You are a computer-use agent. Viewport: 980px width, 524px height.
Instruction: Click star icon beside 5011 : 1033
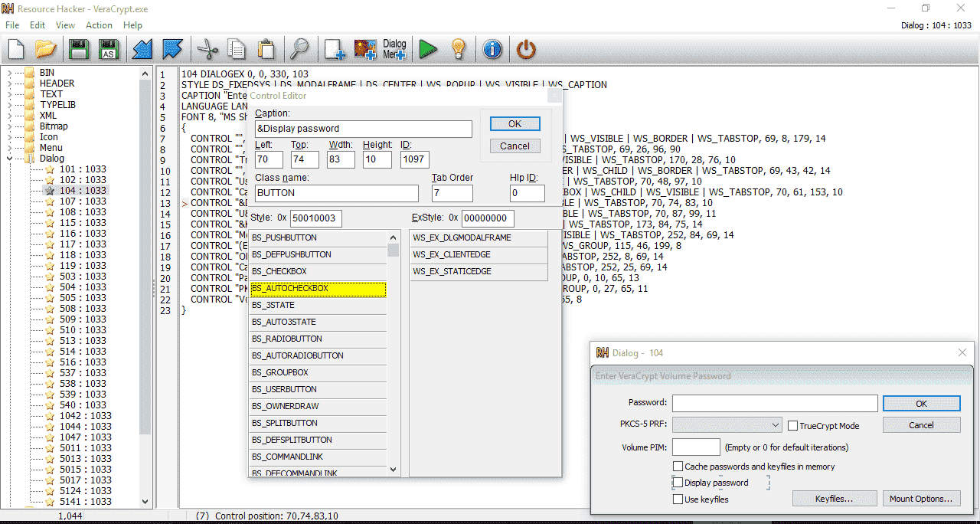tap(50, 448)
